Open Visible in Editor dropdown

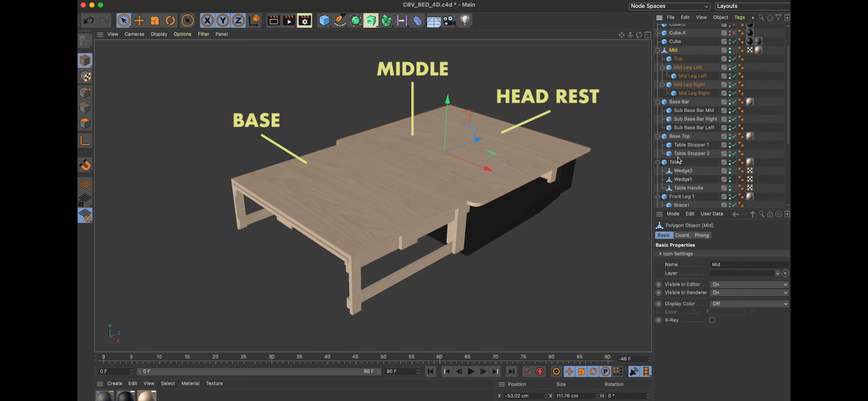tap(749, 284)
